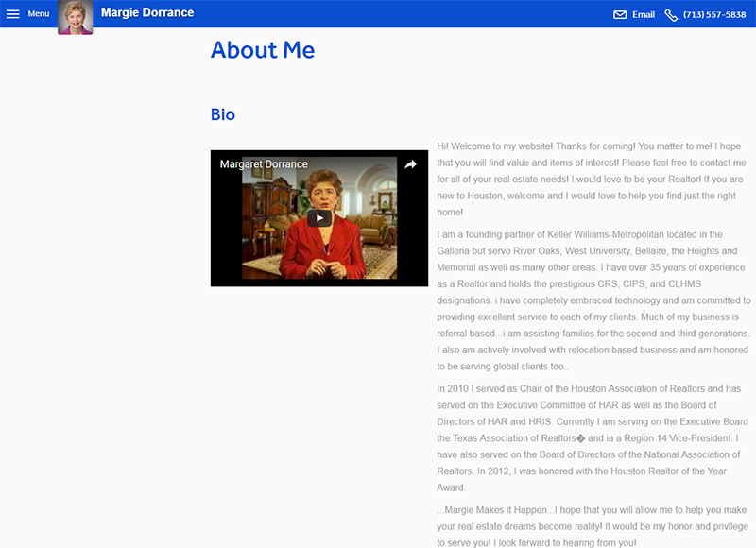
Task: Click the phone handset icon
Action: click(x=671, y=15)
